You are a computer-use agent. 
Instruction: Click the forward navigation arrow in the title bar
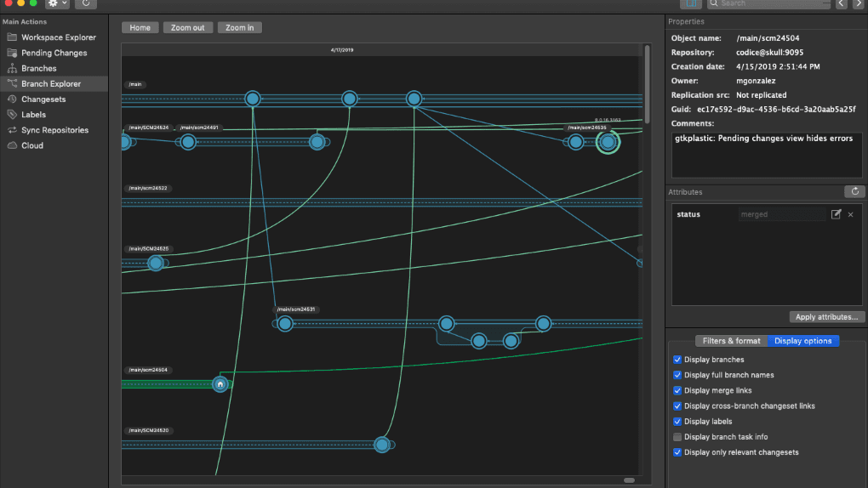click(859, 3)
